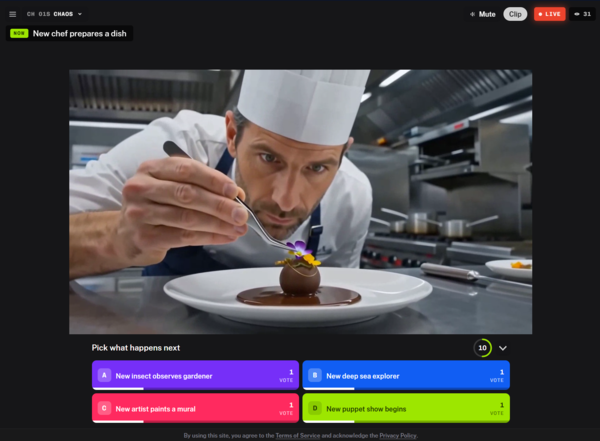
Task: Click the letter C option badge
Action: click(x=104, y=408)
